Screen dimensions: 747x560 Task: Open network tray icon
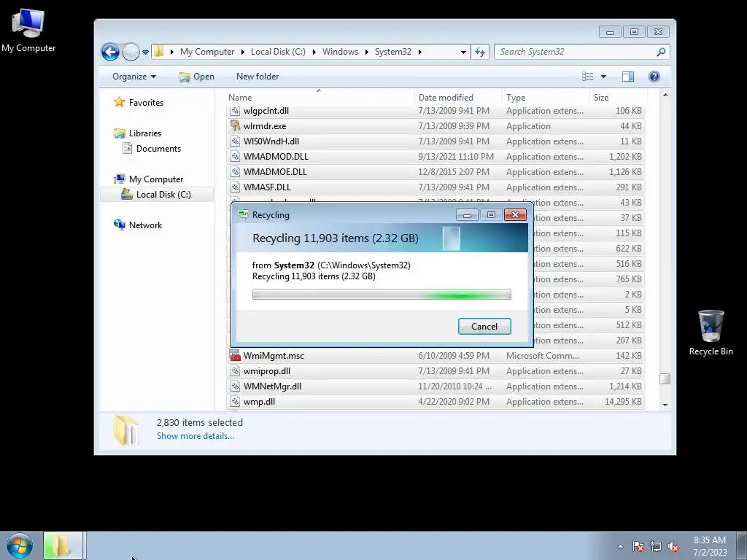pyautogui.click(x=656, y=546)
